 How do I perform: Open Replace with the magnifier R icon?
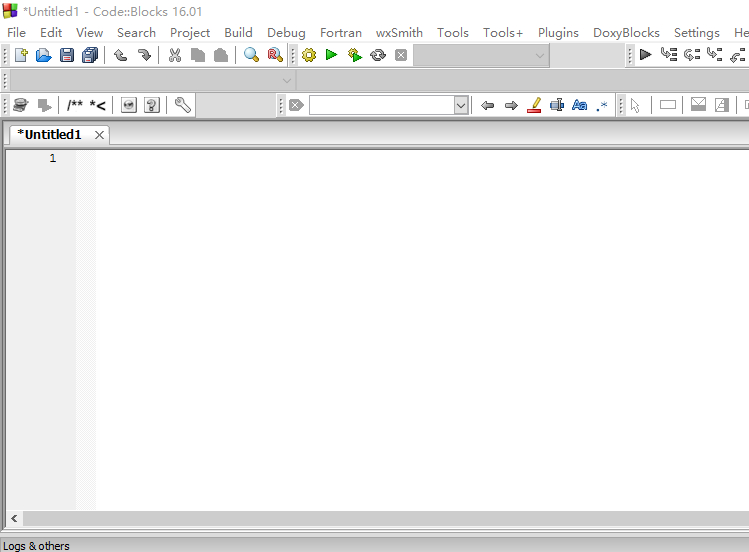[x=275, y=55]
